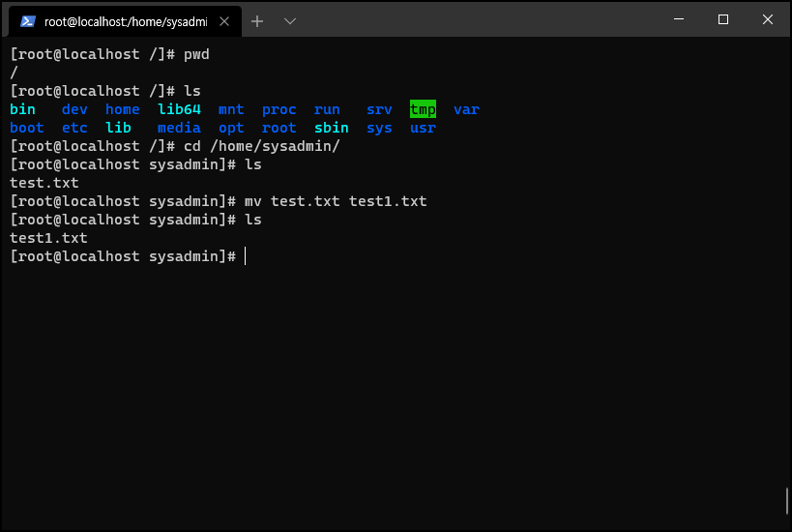Click the 'proc' directory name
792x532 pixels.
[279, 110]
